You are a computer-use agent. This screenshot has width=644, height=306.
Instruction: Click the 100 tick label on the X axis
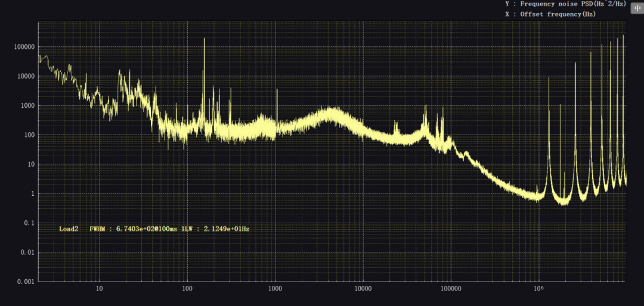pyautogui.click(x=187, y=289)
